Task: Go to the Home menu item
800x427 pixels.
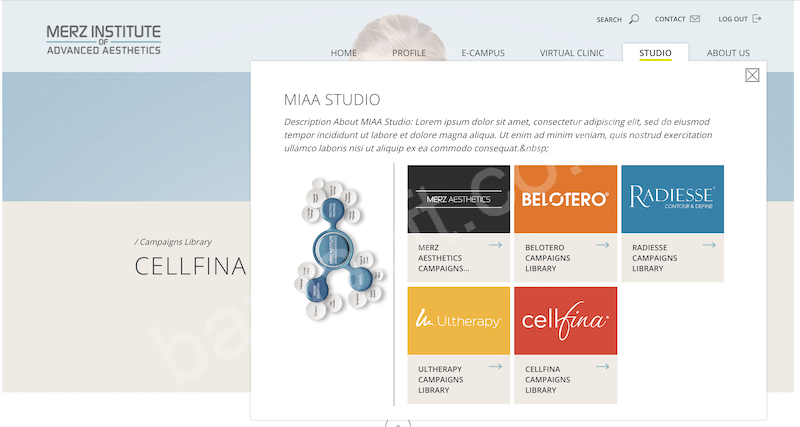Action: pyautogui.click(x=343, y=53)
